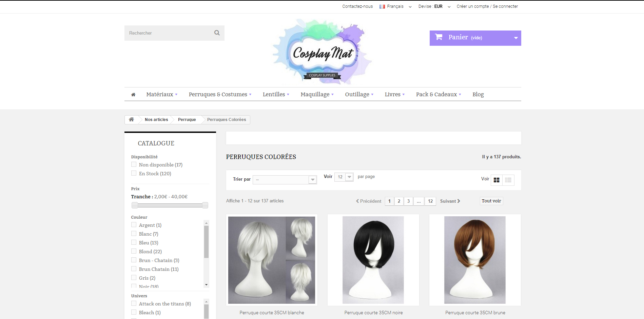This screenshot has width=644, height=319.
Task: Click the French flag icon
Action: [x=382, y=6]
